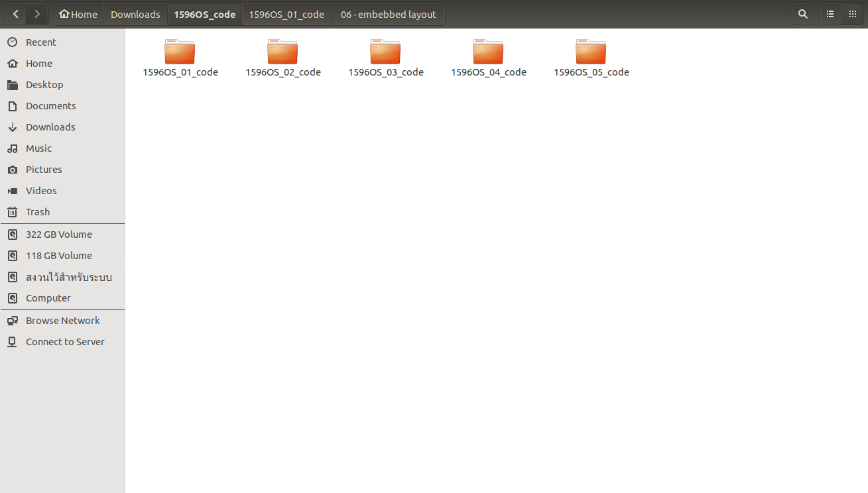This screenshot has width=868, height=493.
Task: Open the search files icon
Action: (802, 14)
